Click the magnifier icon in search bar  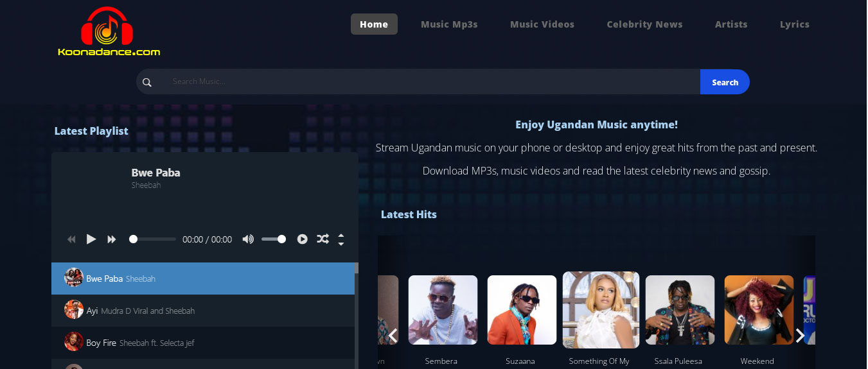(x=147, y=82)
